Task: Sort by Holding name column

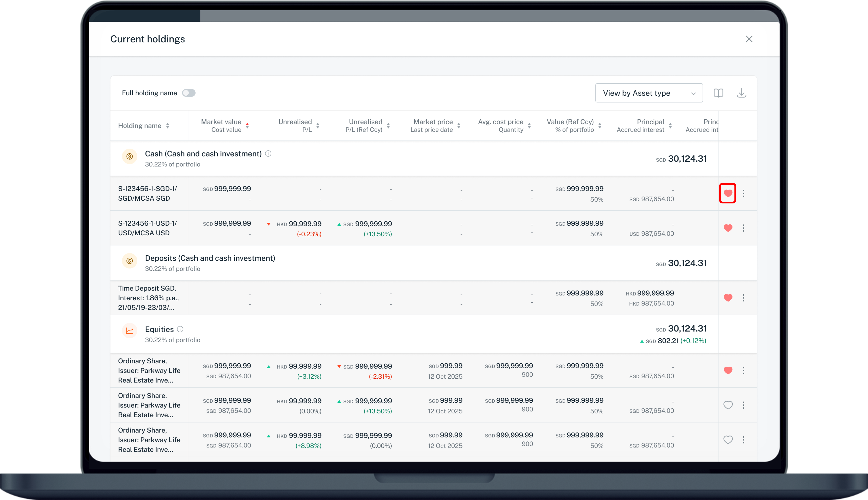Action: point(167,126)
